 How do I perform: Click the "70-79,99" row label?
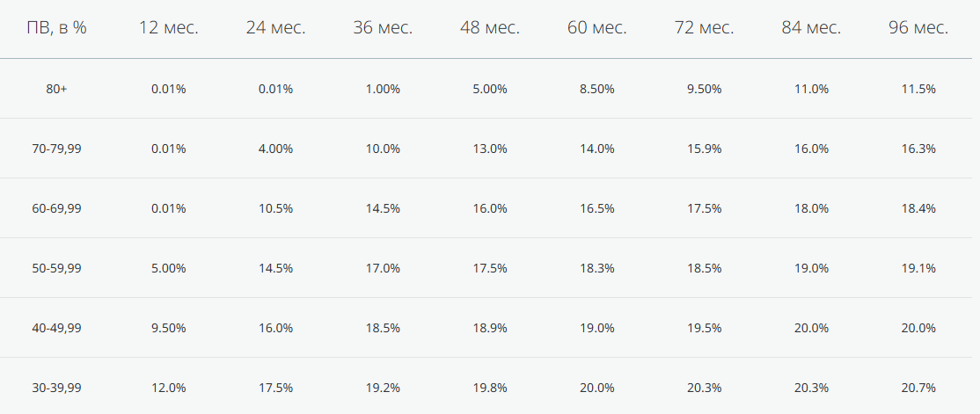[x=56, y=149]
